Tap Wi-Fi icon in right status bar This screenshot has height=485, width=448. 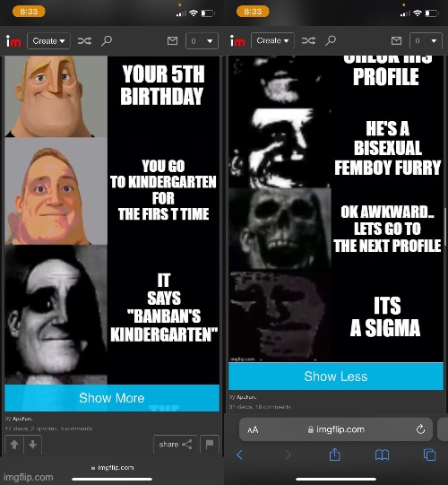pos(417,13)
